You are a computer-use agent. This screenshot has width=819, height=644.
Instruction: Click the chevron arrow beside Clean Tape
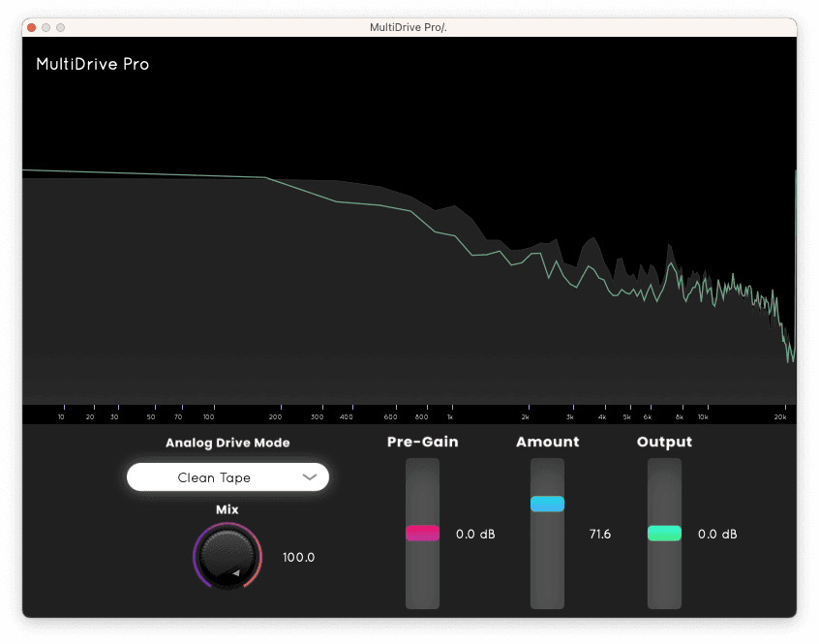click(310, 476)
